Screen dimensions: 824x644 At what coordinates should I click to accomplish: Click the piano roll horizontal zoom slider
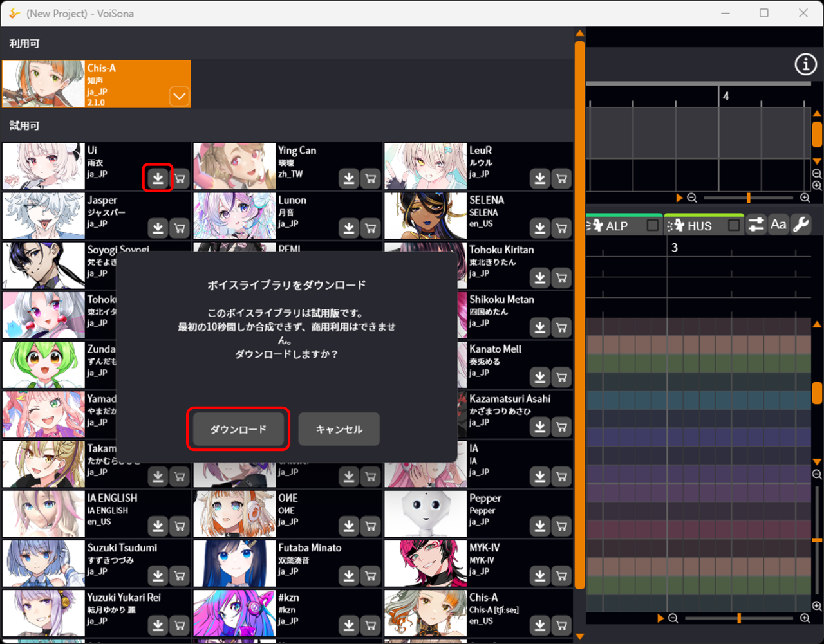[739, 618]
